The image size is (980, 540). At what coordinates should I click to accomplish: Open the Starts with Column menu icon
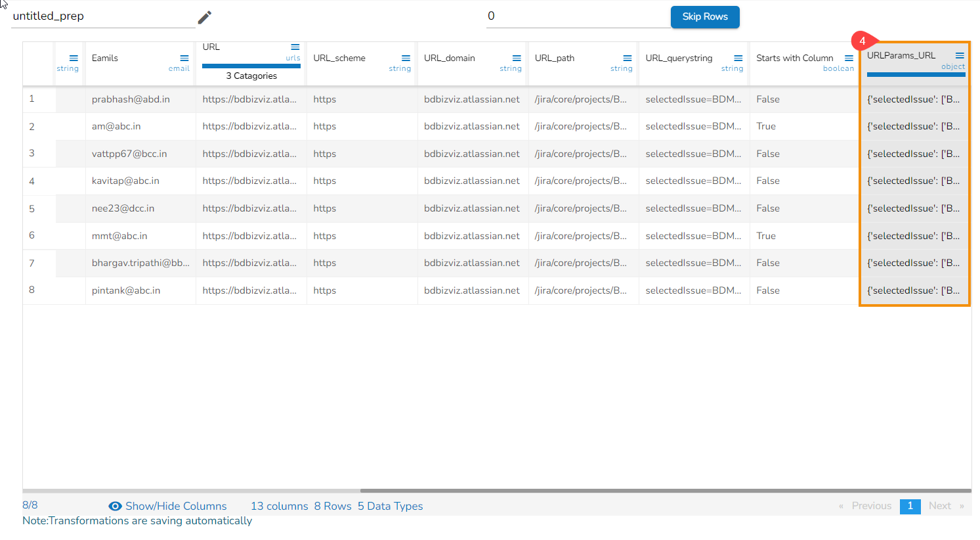(849, 58)
